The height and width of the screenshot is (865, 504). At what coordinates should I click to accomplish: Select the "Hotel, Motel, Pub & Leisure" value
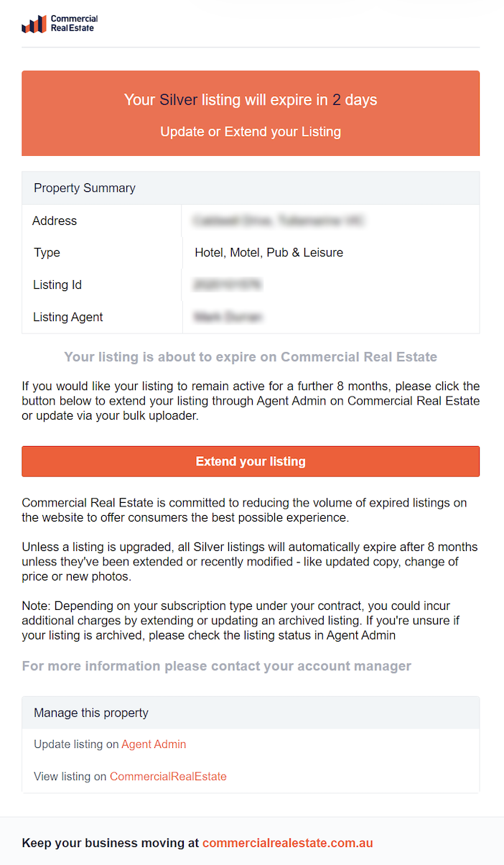point(269,252)
